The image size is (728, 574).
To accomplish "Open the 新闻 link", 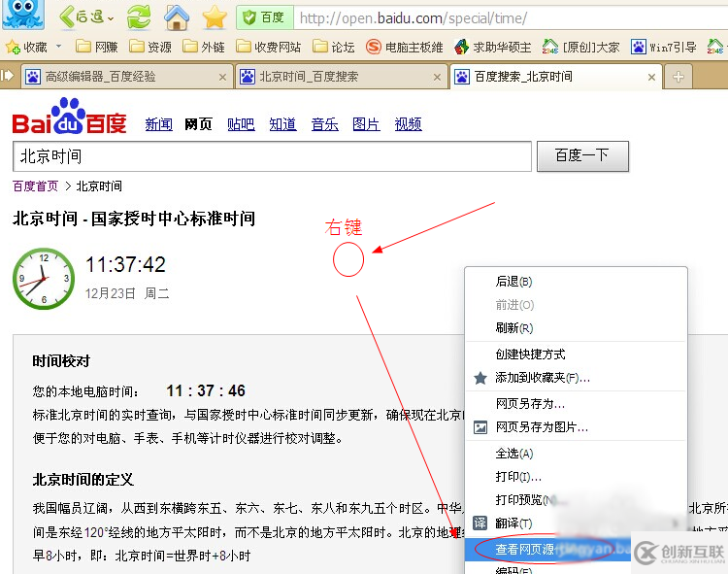I will click(159, 124).
